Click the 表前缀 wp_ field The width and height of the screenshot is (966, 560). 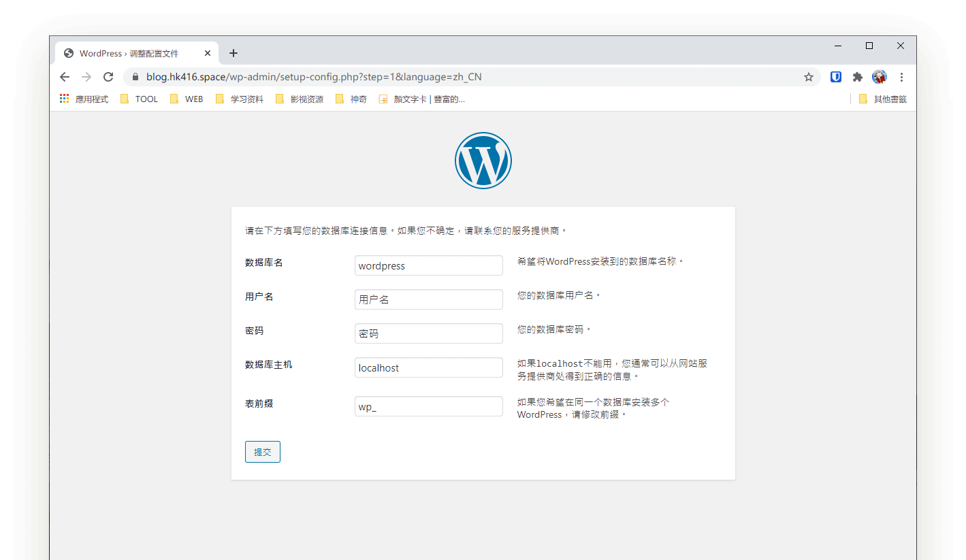tap(429, 406)
